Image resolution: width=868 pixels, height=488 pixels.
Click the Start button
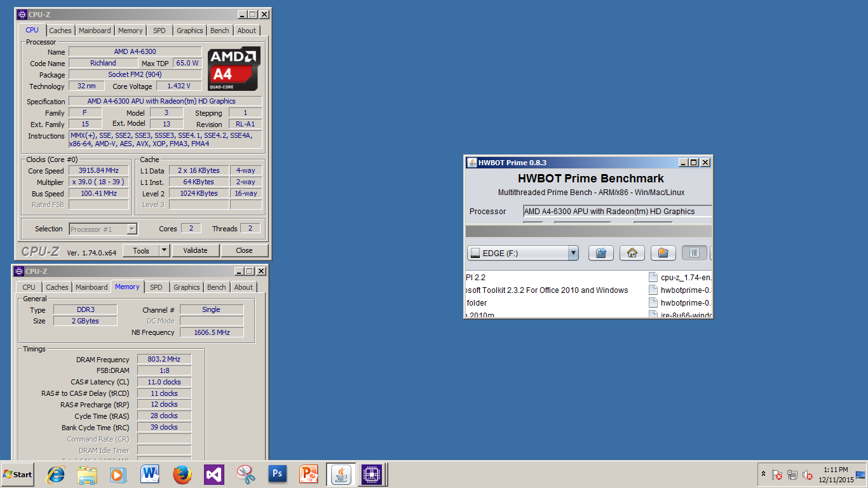point(18,474)
